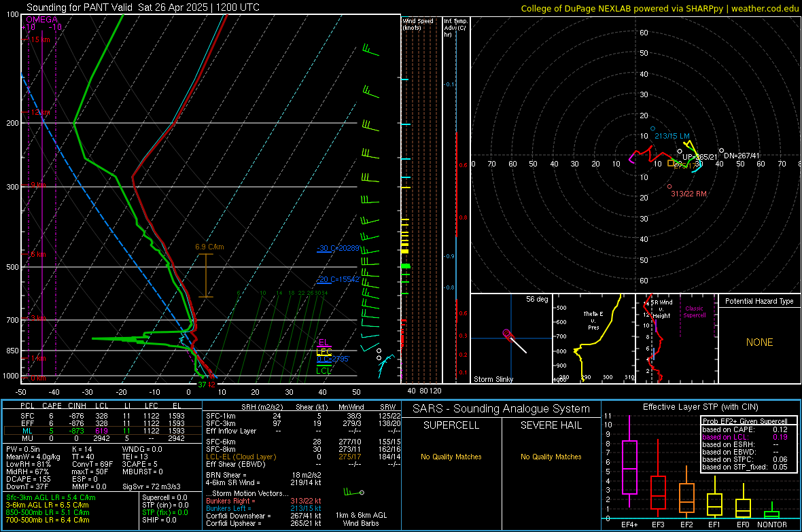Select the 'SHIP = 0.0' value
Screen dimensions: 802x532
(x=159, y=520)
